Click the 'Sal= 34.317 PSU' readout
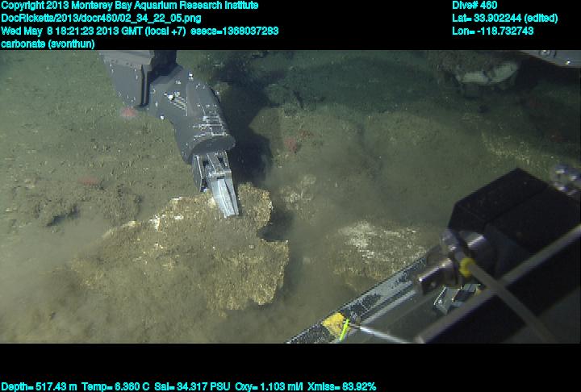Viewport: 581px width, 392px height. [x=192, y=386]
